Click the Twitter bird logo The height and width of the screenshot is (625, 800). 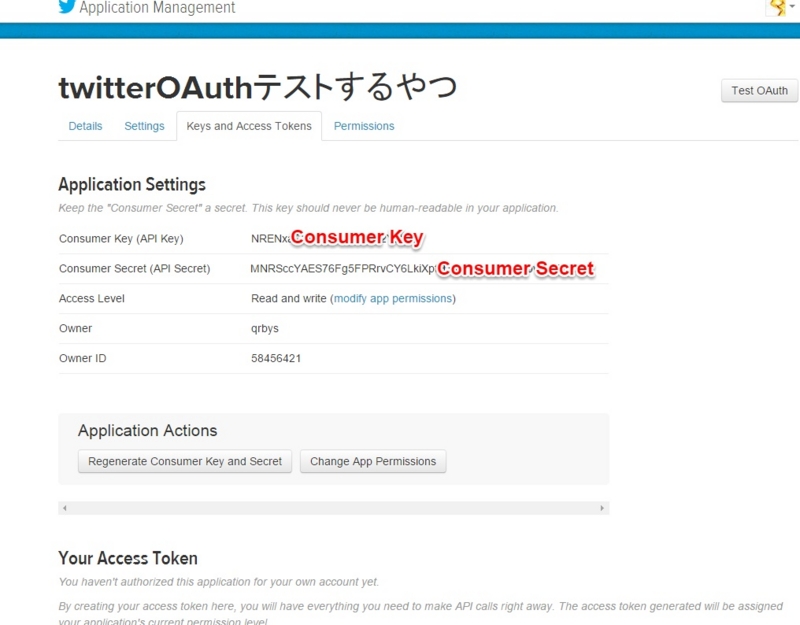pos(67,6)
